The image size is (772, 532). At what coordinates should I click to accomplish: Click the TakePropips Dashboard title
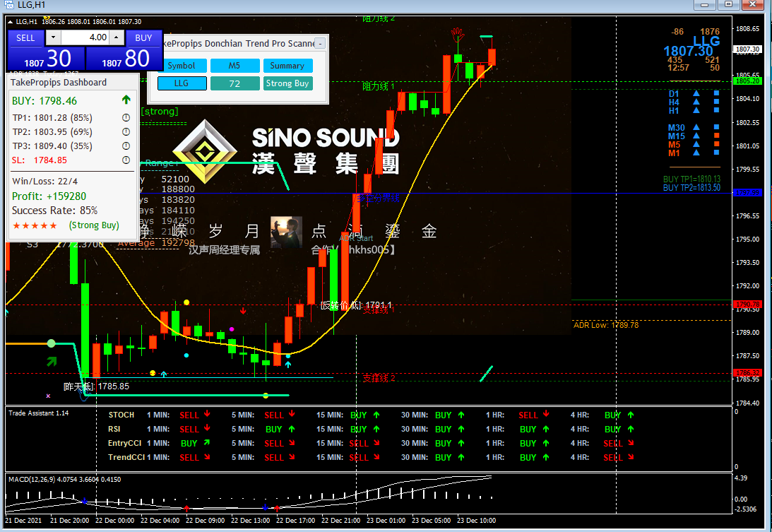(59, 82)
